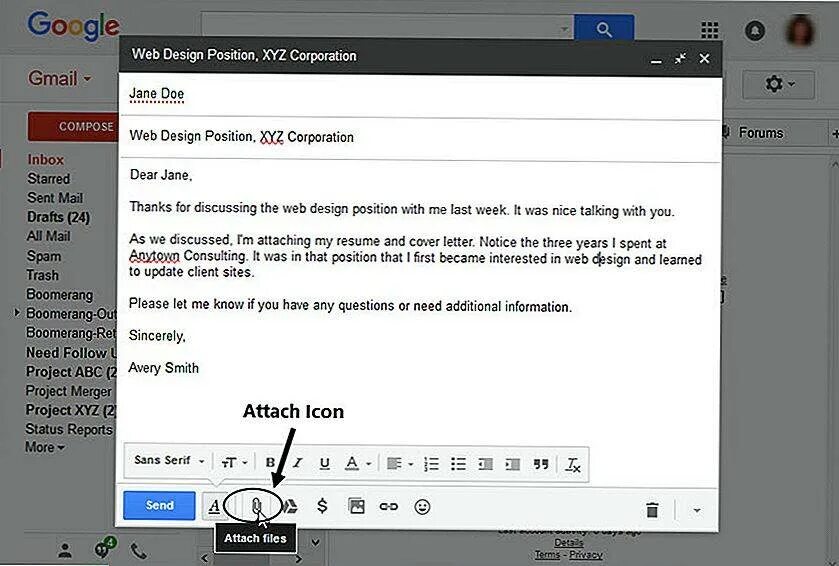Apply quote block formatting
839x566 pixels.
coord(541,464)
